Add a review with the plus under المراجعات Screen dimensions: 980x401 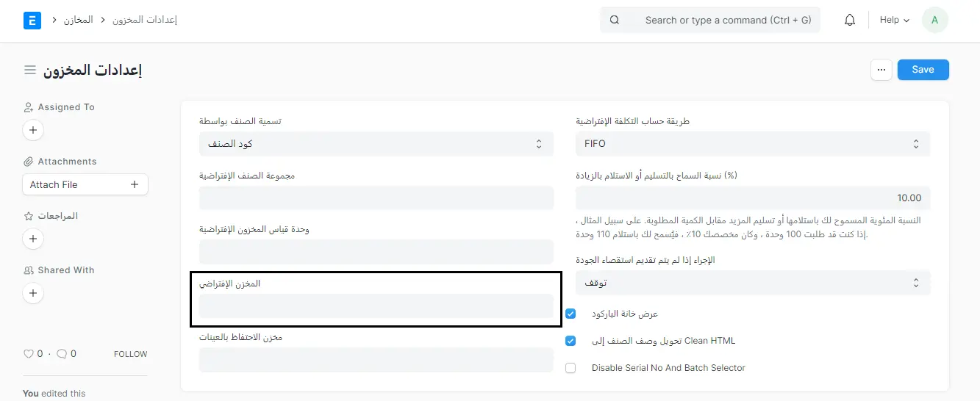point(33,239)
